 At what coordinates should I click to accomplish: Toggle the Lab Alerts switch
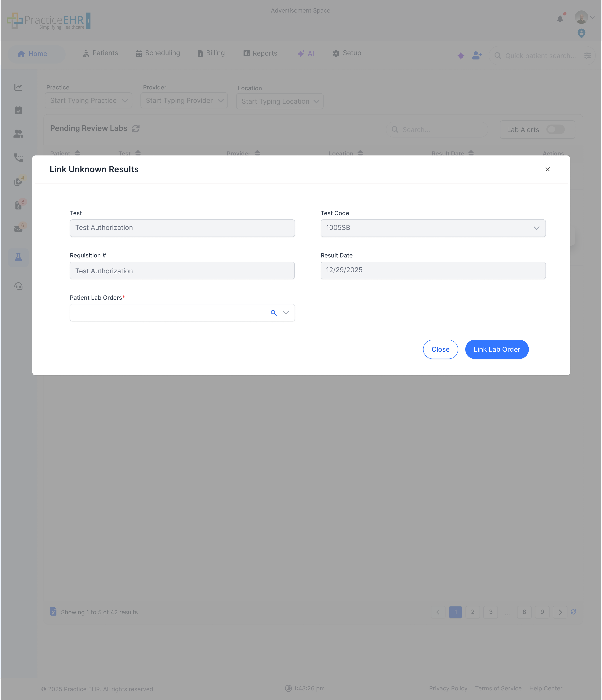coord(555,130)
